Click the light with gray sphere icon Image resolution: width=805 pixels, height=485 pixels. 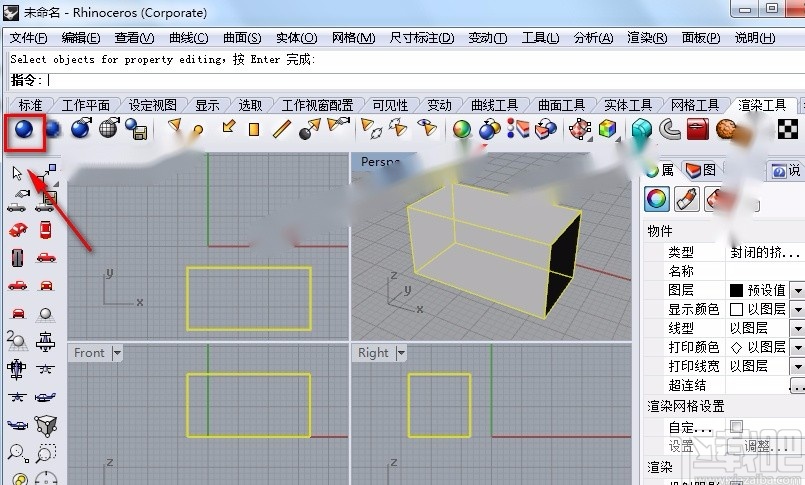(x=310, y=129)
